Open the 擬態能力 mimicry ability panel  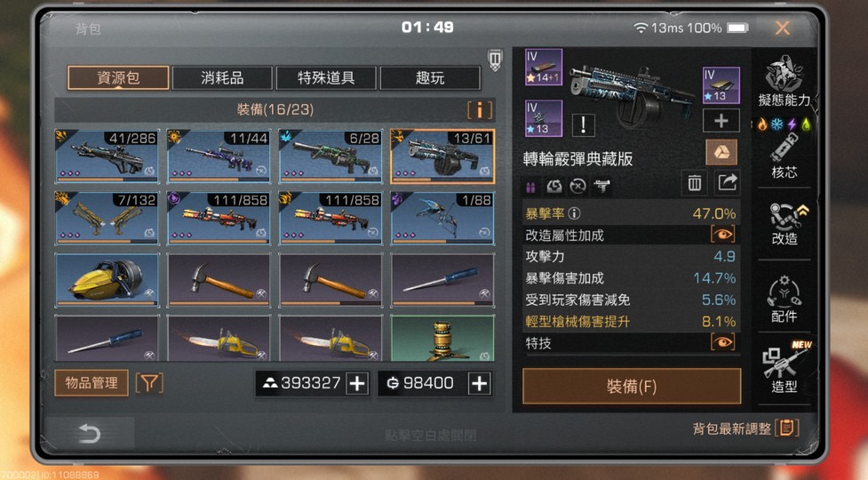click(784, 82)
